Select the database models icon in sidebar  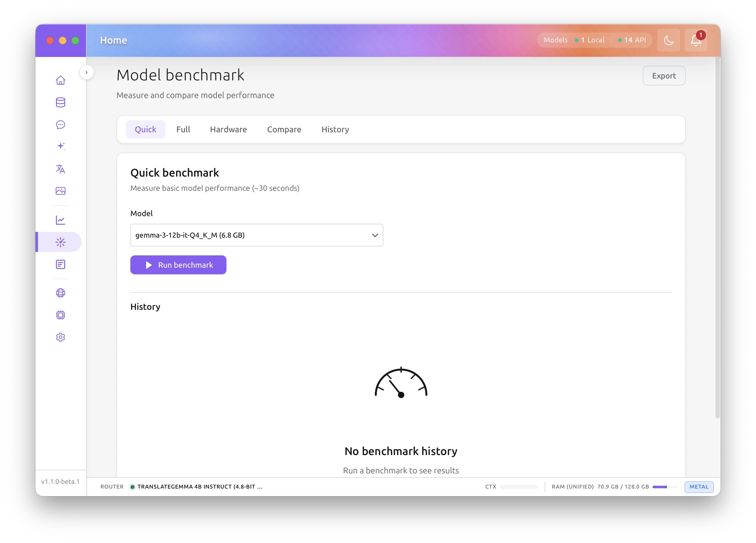tap(60, 103)
